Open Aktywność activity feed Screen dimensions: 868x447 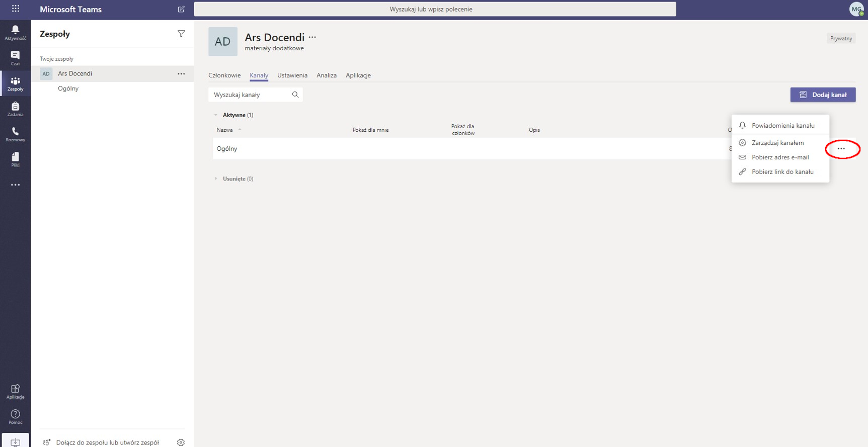(x=15, y=33)
